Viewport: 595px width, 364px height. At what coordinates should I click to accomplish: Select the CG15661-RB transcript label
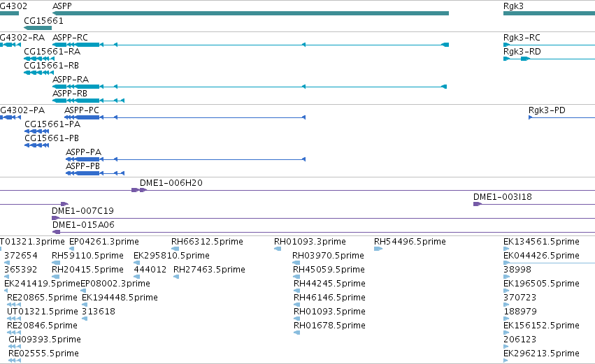tap(52, 66)
